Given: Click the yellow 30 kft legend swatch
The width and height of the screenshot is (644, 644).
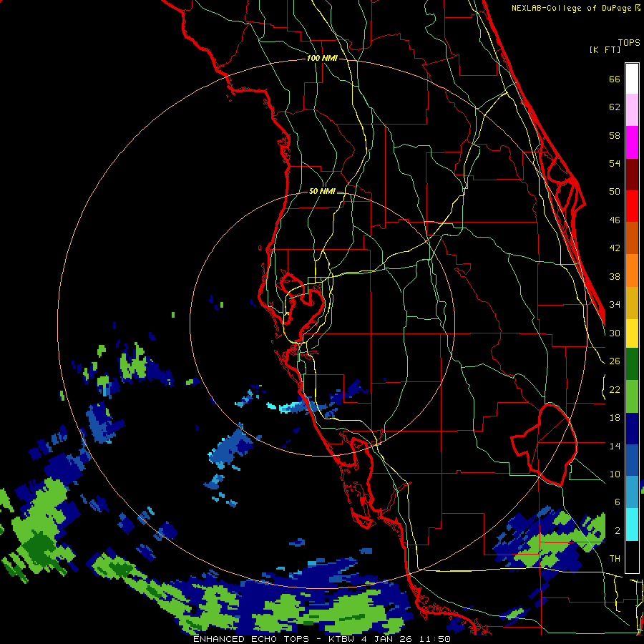Looking at the screenshot, I should 632,333.
